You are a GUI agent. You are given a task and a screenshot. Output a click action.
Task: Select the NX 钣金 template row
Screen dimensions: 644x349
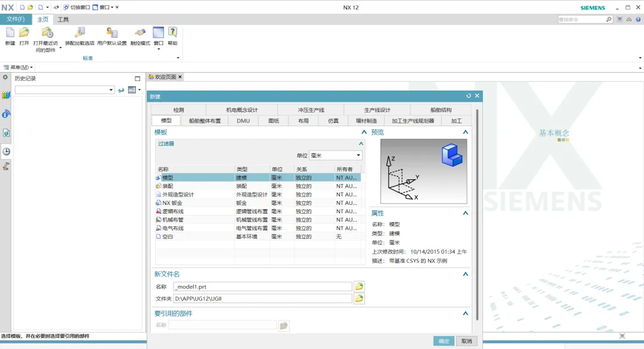[258, 202]
